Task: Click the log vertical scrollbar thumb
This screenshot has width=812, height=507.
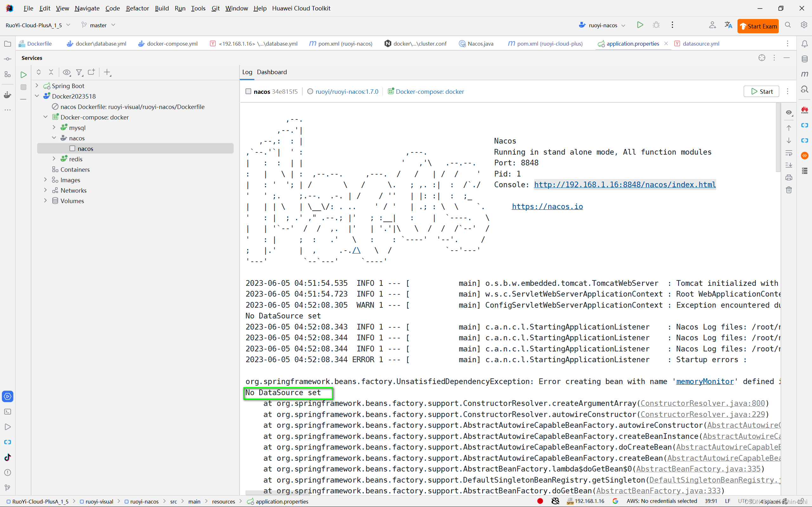Action: pyautogui.click(x=778, y=138)
